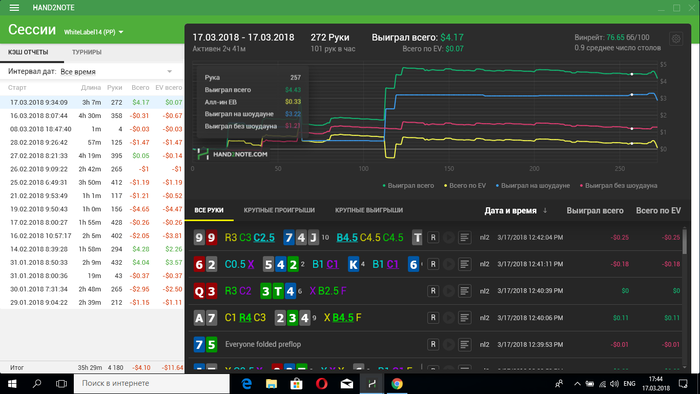700x394 pixels.
Task: Open File Explorer from the taskbar
Action: coord(271,384)
